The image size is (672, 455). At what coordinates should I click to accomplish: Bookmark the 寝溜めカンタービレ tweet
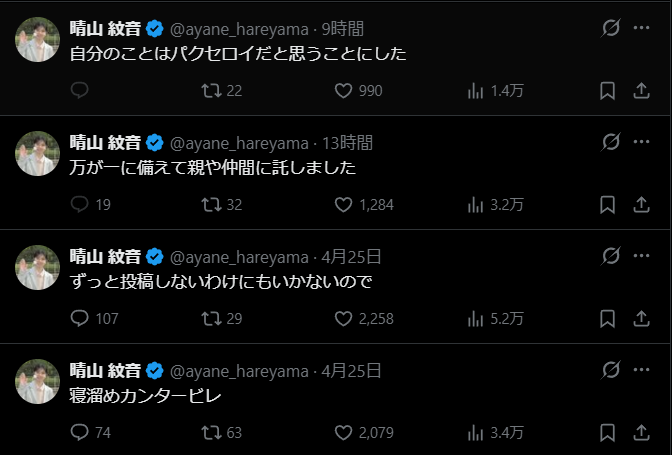(x=607, y=433)
